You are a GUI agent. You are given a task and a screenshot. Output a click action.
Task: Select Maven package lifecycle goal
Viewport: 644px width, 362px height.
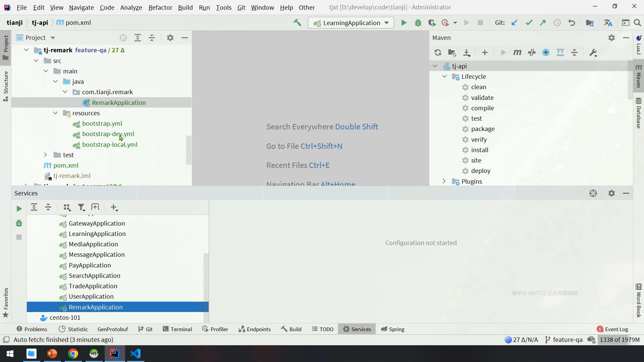click(x=483, y=129)
